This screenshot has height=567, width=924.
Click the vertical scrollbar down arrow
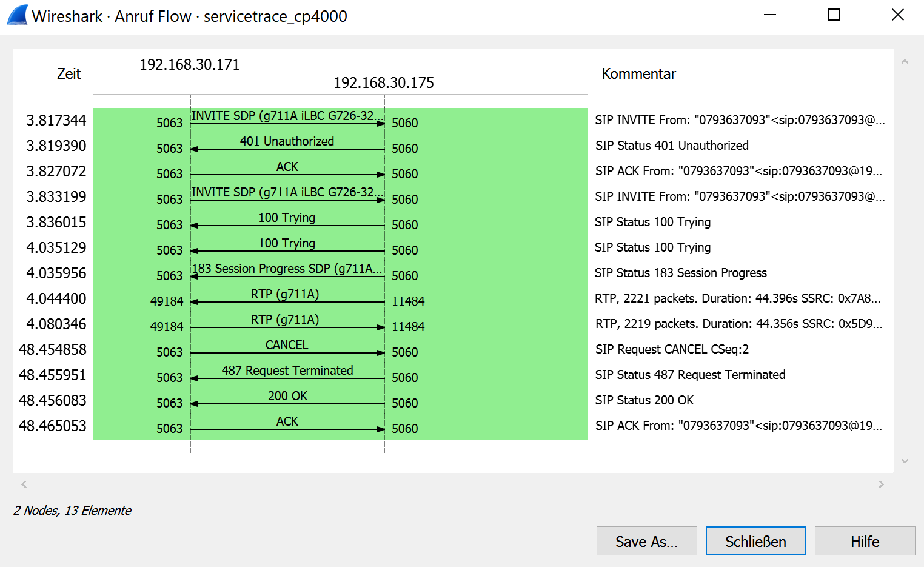point(905,461)
